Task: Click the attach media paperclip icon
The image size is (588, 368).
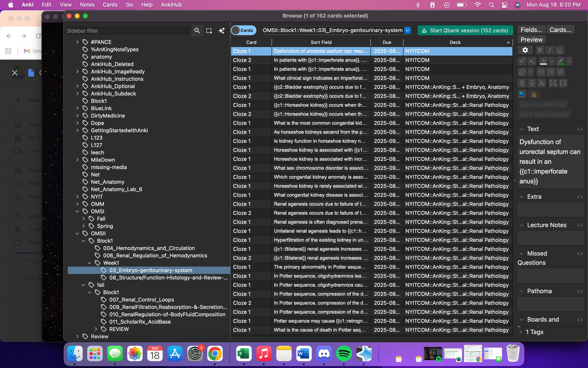Action: tap(522, 83)
